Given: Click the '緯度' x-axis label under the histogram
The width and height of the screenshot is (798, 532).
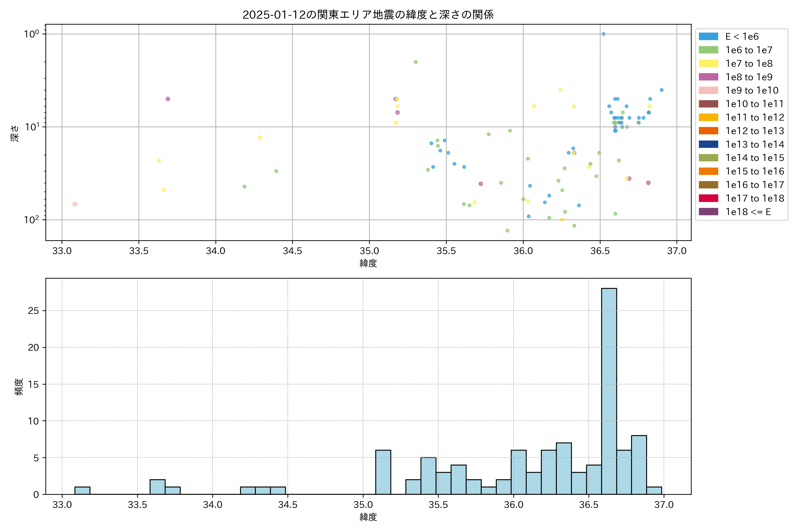Looking at the screenshot, I should 368,517.
